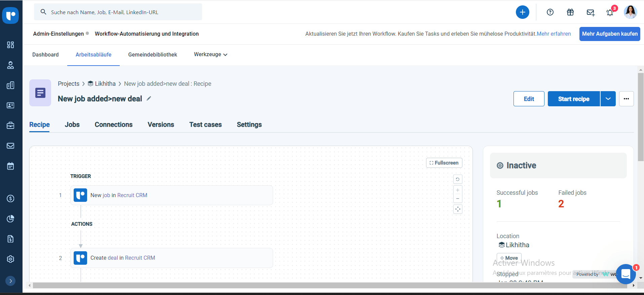
Task: Open the contacts card icon in sidebar
Action: (10, 105)
